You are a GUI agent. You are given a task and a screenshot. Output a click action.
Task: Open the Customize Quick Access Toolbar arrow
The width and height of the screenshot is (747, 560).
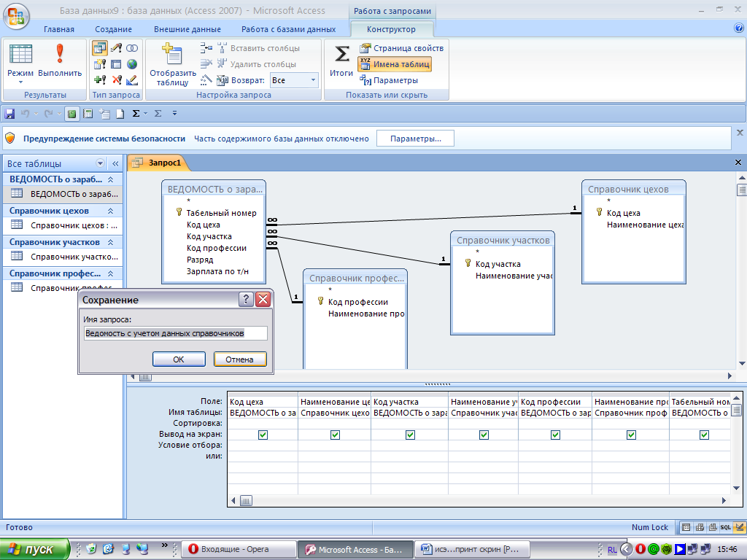tap(174, 113)
